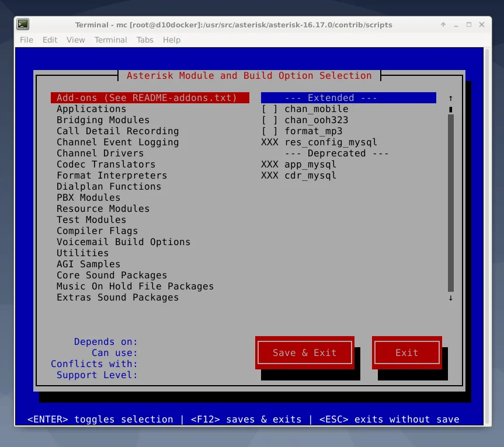This screenshot has width=504, height=447.
Task: Select the Codec Translators category
Action: pos(106,165)
